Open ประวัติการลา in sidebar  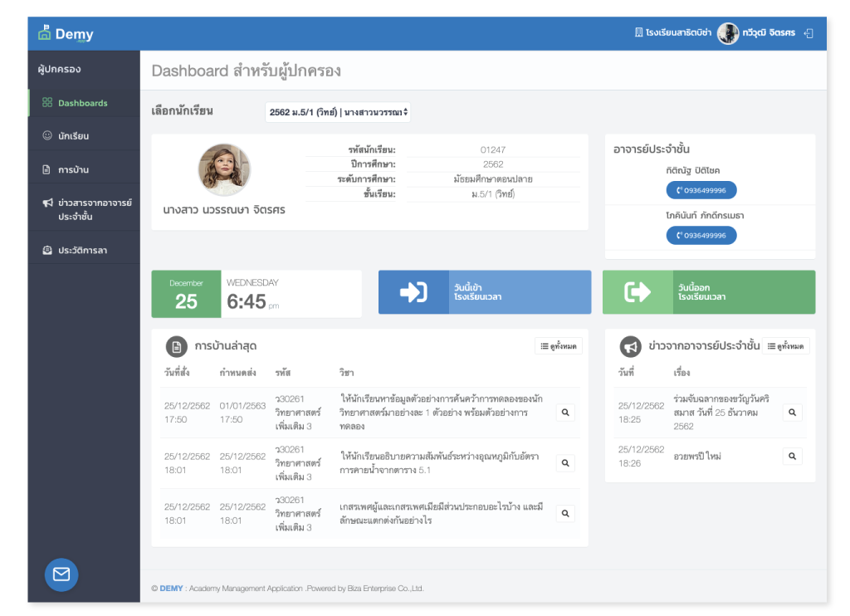tap(82, 250)
